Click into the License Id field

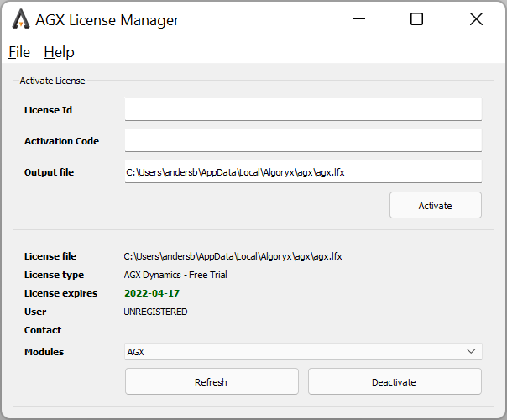point(303,109)
